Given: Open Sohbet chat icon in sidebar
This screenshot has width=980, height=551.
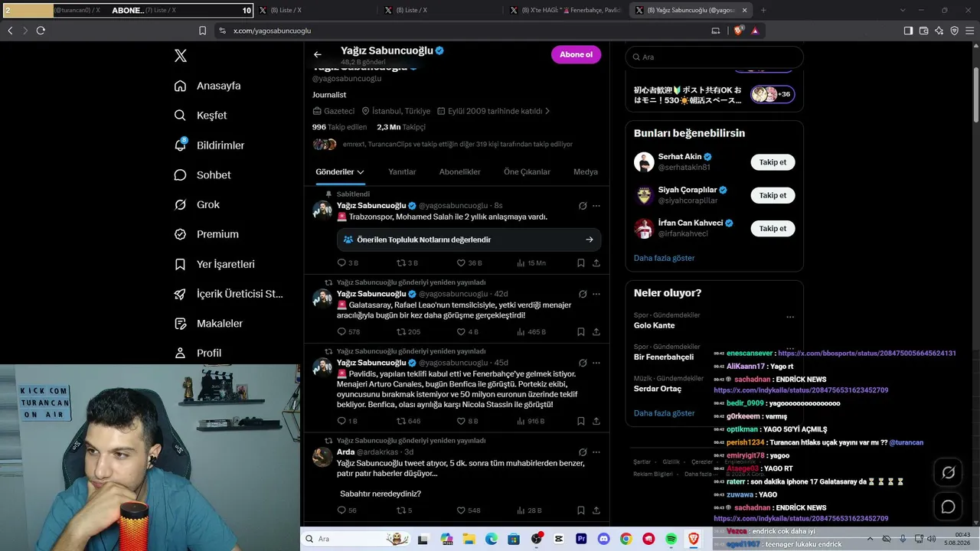Looking at the screenshot, I should click(180, 174).
